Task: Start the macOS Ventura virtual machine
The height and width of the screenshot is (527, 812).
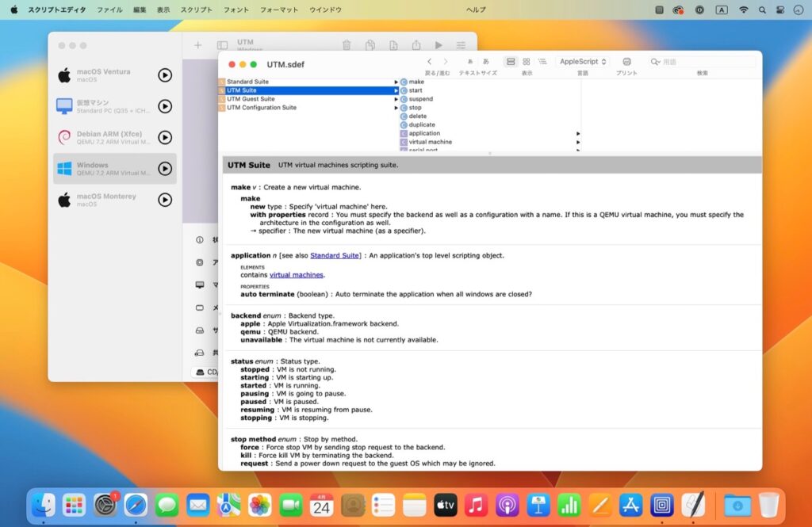Action: coord(165,75)
